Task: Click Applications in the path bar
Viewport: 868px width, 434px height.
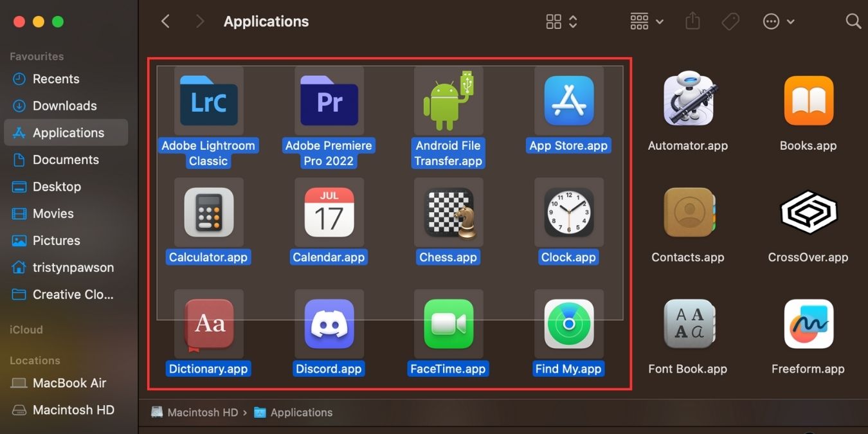Action: 294,413
